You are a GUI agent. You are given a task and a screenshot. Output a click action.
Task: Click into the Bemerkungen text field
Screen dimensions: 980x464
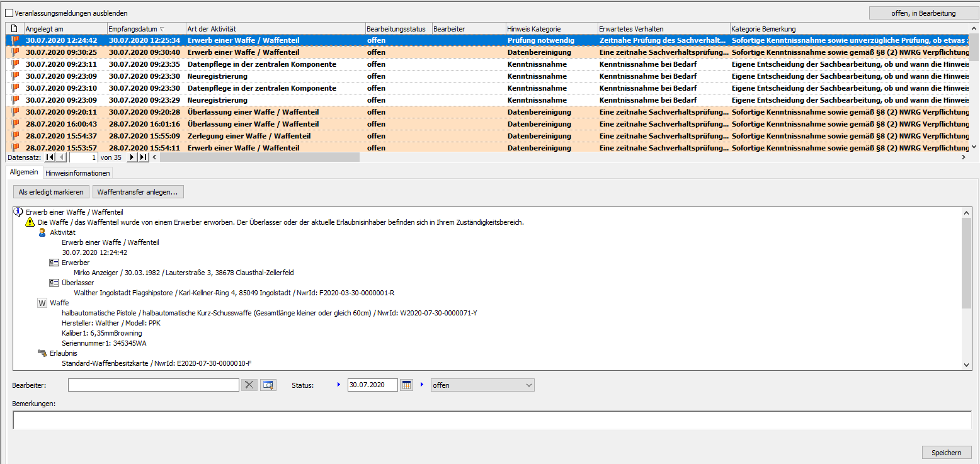point(491,420)
